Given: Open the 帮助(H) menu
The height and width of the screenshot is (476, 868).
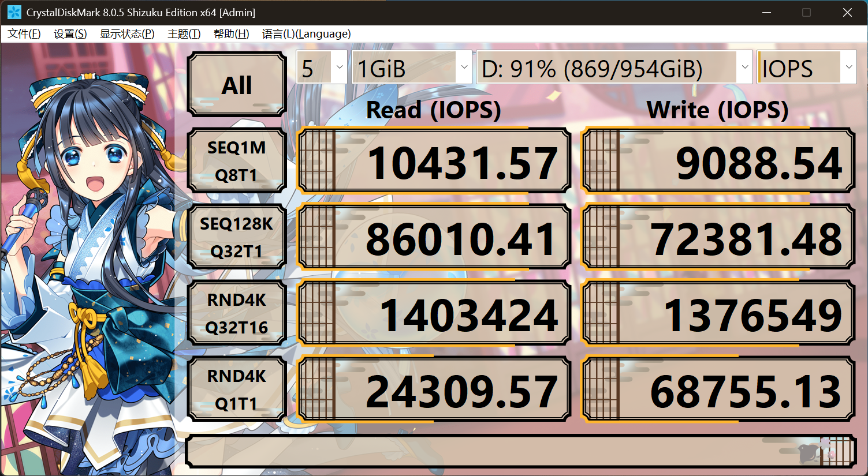Looking at the screenshot, I should click(232, 34).
